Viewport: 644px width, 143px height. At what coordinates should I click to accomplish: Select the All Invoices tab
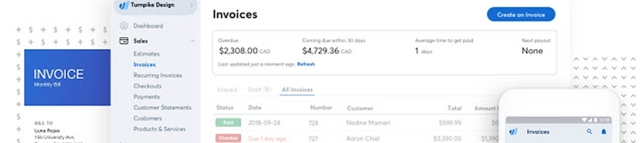(x=297, y=89)
